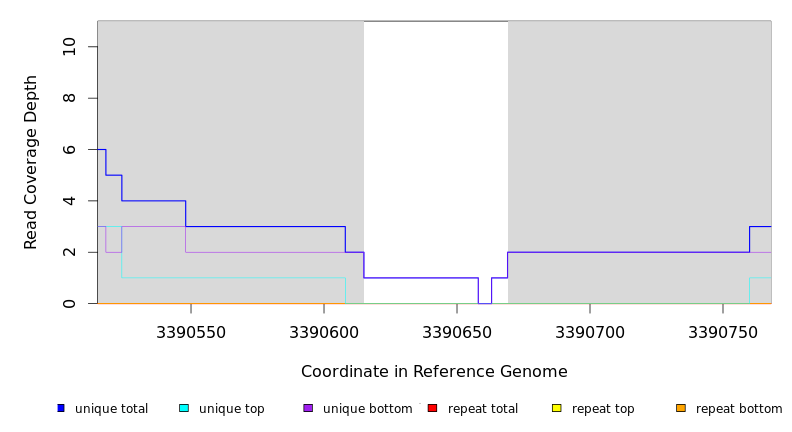This screenshot has width=792, height=432.
Task: Click the "Read Coverage Depth" axis title
Action: [x=31, y=162]
